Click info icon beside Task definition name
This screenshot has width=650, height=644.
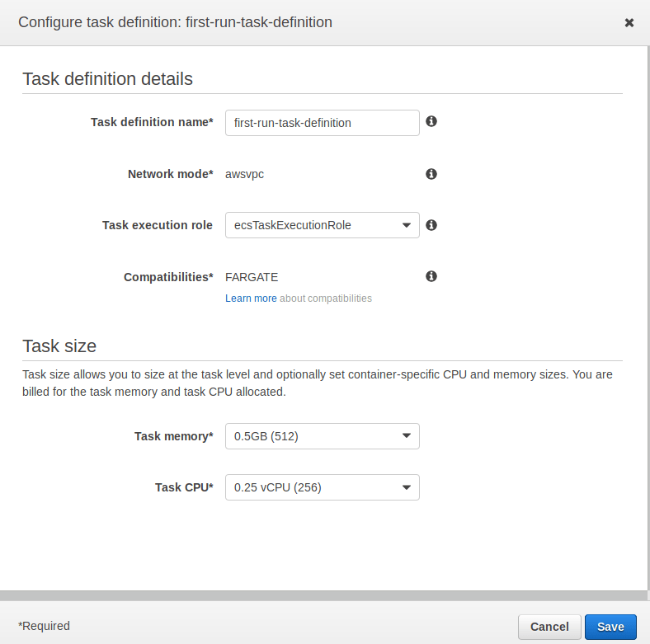431,122
